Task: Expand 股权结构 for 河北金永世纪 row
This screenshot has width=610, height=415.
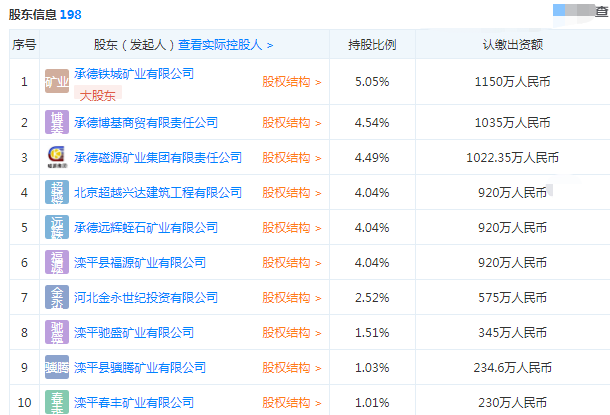Action: (x=292, y=298)
